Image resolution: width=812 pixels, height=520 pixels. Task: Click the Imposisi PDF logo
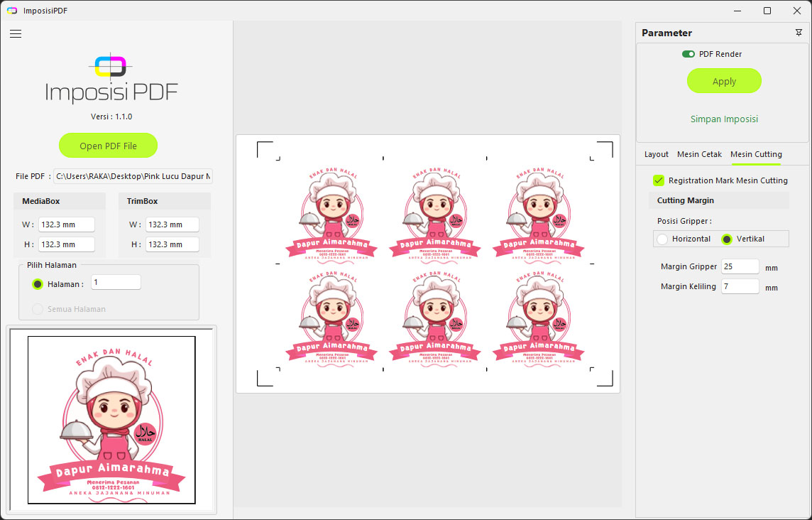[x=111, y=80]
